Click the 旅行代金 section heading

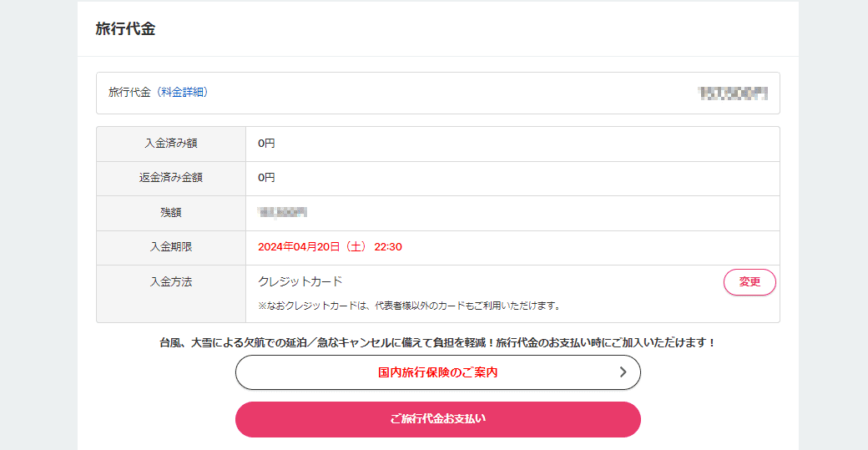[125, 29]
